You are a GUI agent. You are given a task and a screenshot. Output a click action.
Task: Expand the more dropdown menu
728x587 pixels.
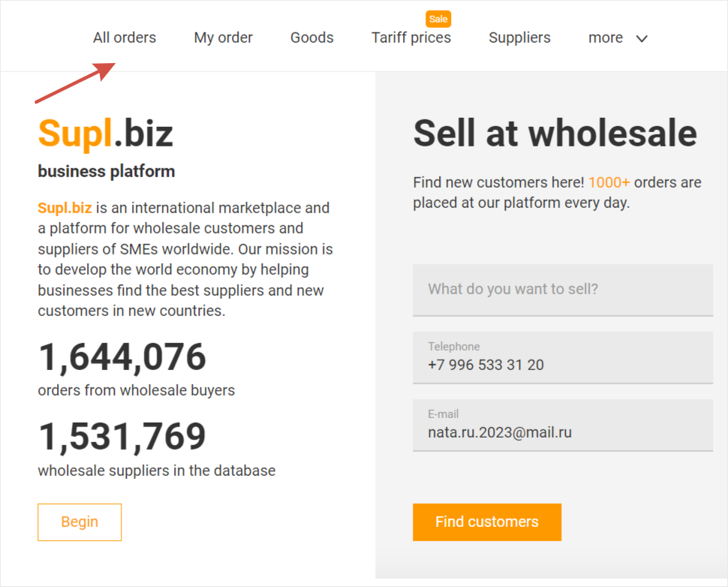point(606,38)
